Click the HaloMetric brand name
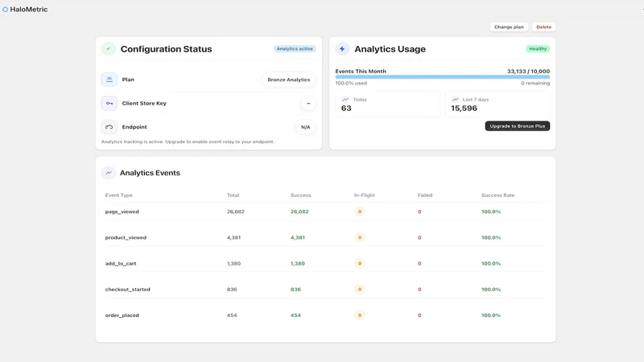The height and width of the screenshot is (362, 644). 29,10
